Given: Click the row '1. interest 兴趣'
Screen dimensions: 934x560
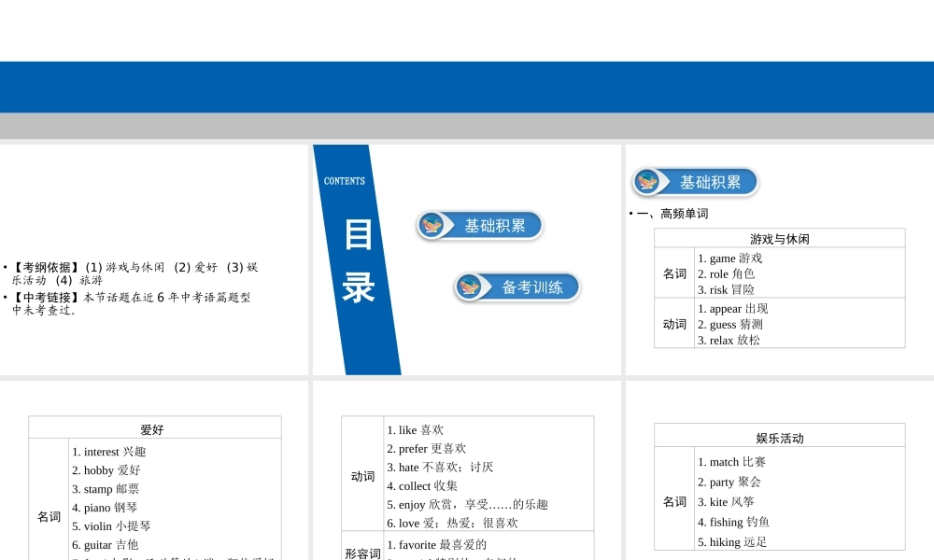Looking at the screenshot, I should (x=109, y=452).
